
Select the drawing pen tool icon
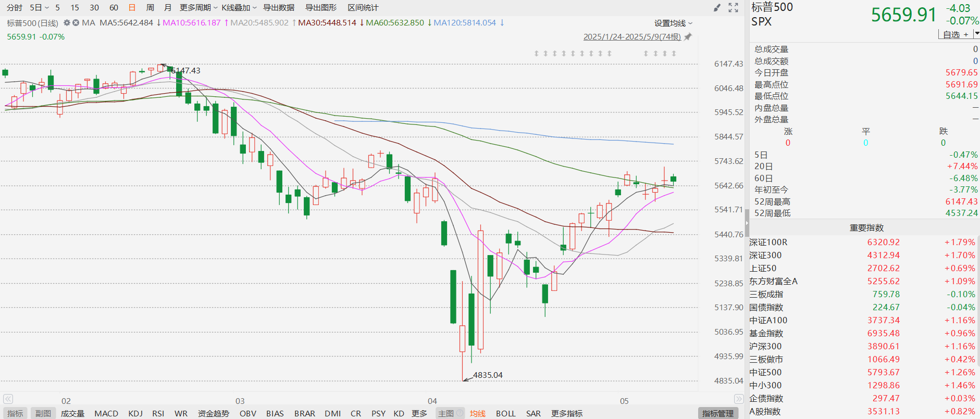[717, 8]
